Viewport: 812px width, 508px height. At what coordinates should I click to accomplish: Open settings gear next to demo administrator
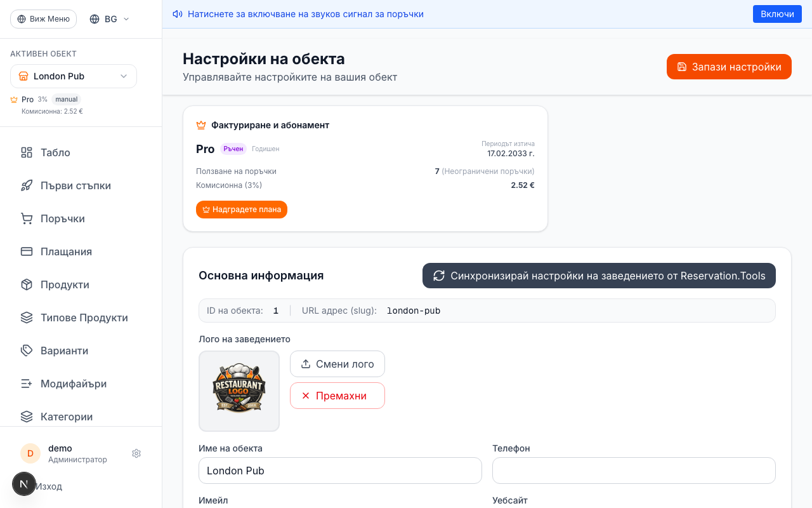point(136,453)
